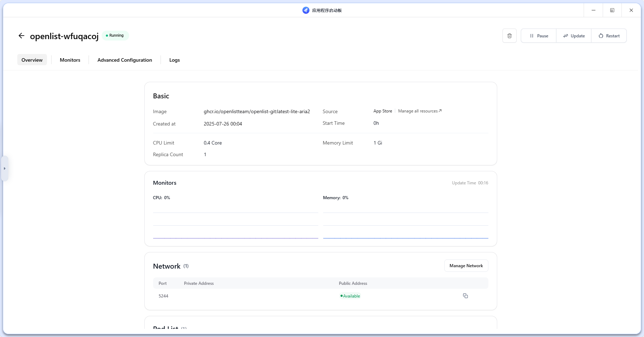Click the Manage Network button
Viewport: 644px width, 337px height.
coord(466,266)
